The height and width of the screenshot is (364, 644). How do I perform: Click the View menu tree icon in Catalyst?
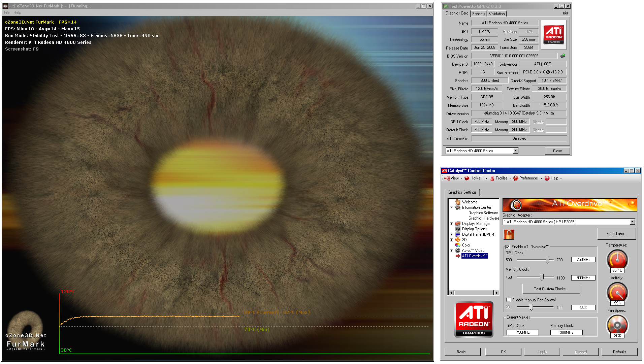447,178
